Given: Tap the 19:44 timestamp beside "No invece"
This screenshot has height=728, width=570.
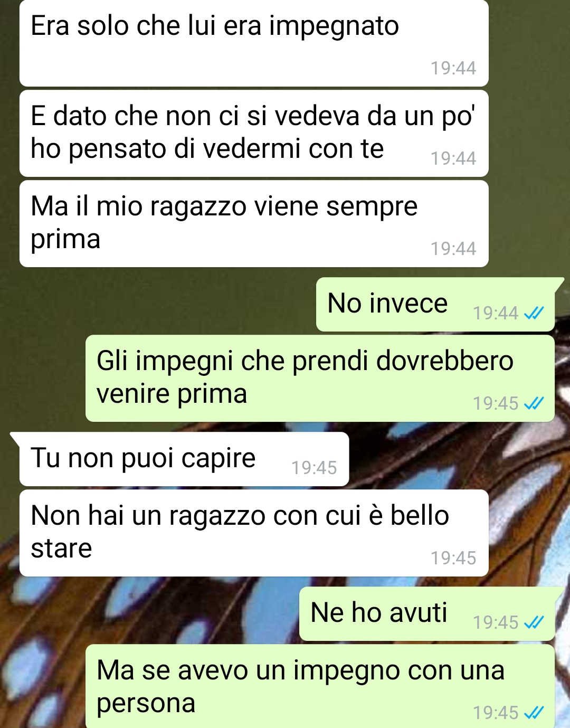Looking at the screenshot, I should [x=496, y=313].
